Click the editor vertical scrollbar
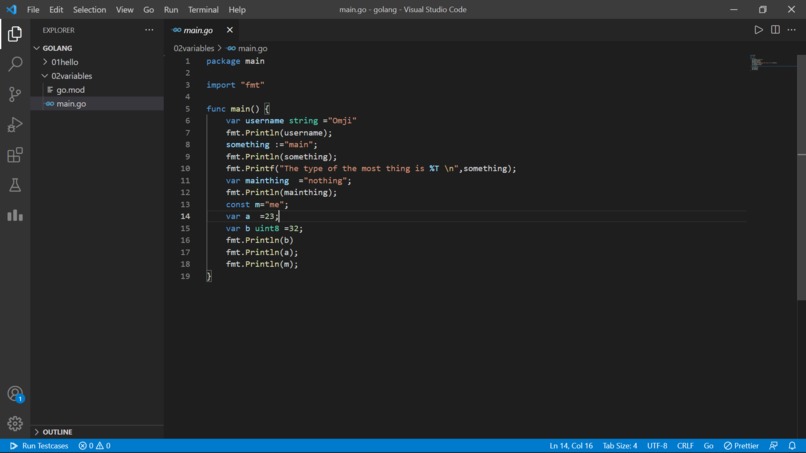The height and width of the screenshot is (453, 806). point(801,177)
